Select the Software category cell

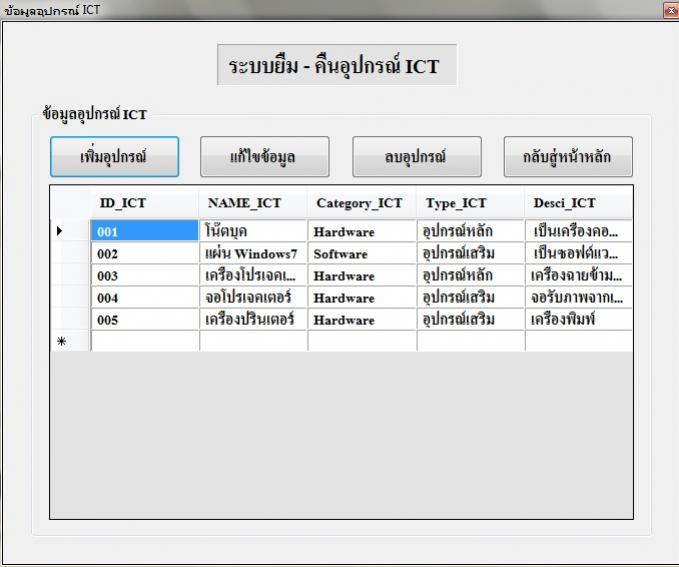click(x=362, y=253)
